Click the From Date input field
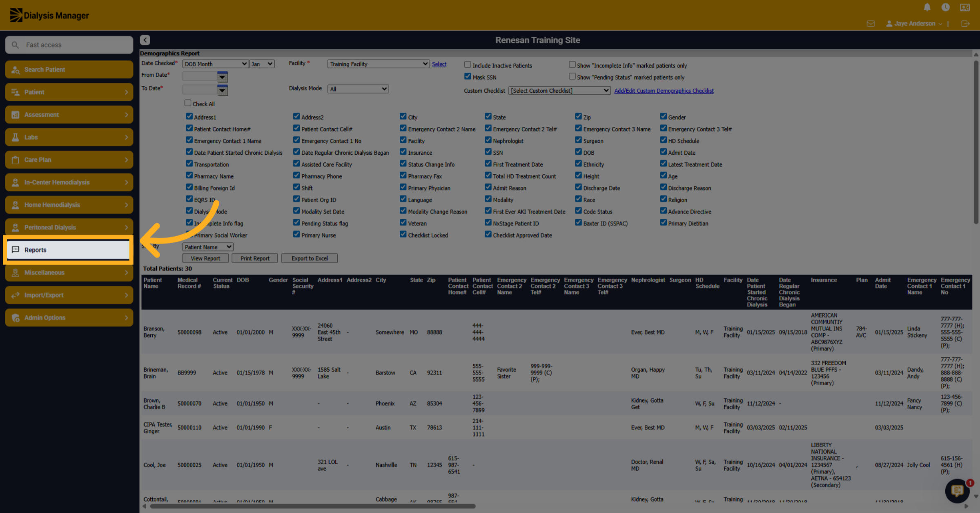Image resolution: width=980 pixels, height=513 pixels. pos(200,76)
